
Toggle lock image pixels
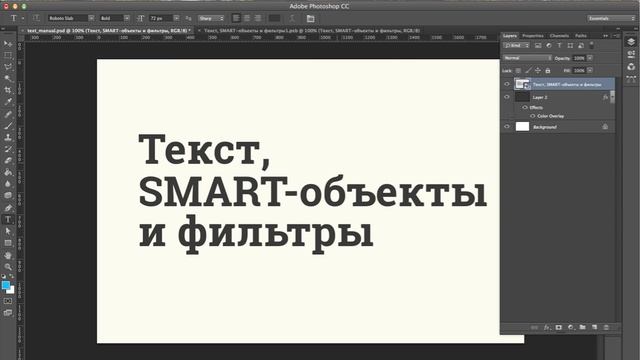point(528,71)
